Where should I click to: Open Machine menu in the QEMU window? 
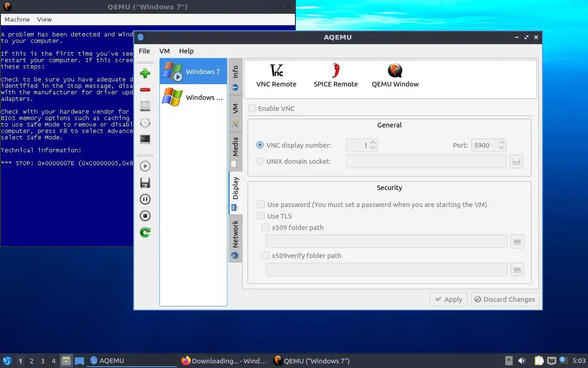click(17, 19)
